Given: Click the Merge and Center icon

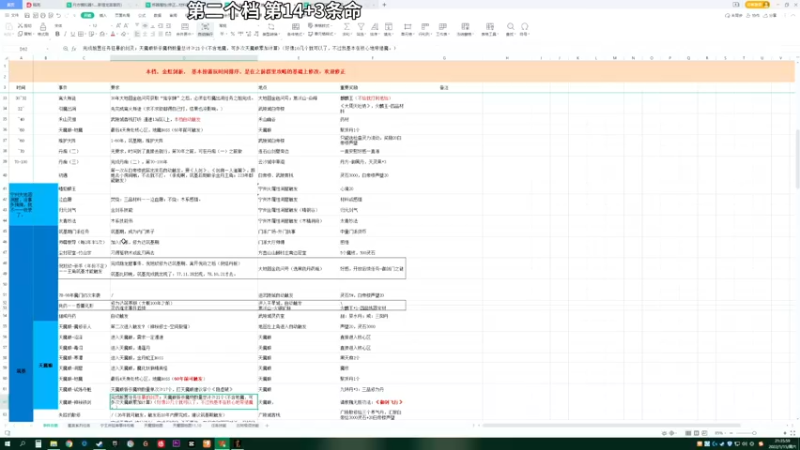Looking at the screenshot, I should tap(185, 29).
